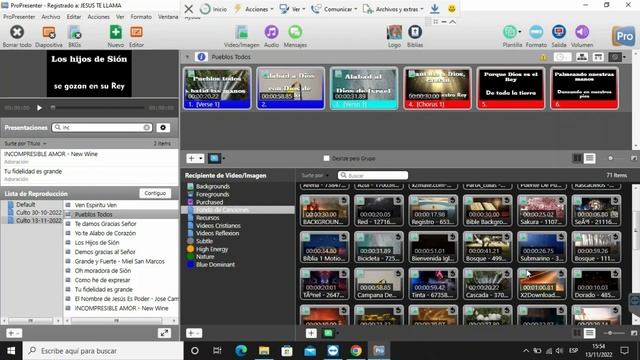The image size is (640, 360).
Task: Open the Audio bin
Action: [x=271, y=32]
